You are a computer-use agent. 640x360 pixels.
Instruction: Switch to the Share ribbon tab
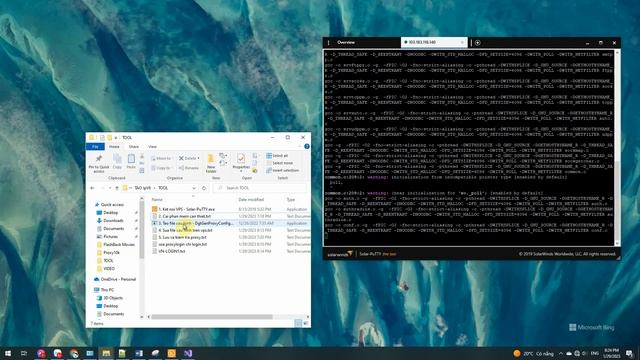point(134,147)
